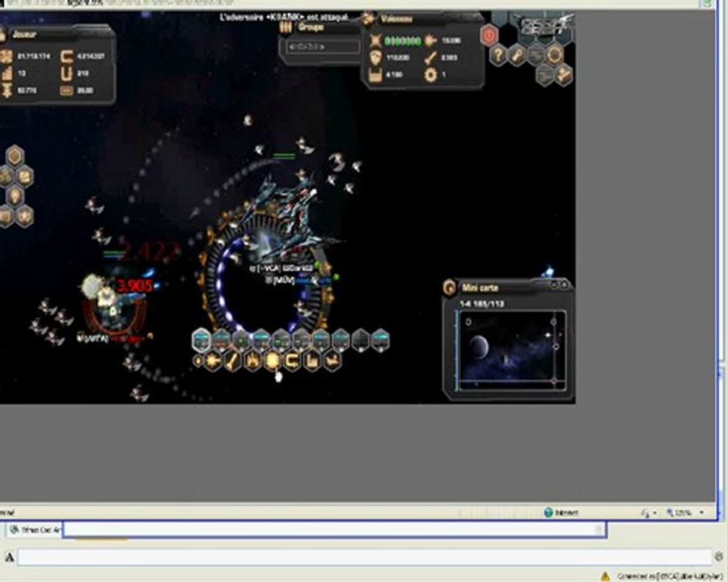Click the topmost left sidebar hexagon
This screenshot has width=728, height=582.
tap(15, 156)
